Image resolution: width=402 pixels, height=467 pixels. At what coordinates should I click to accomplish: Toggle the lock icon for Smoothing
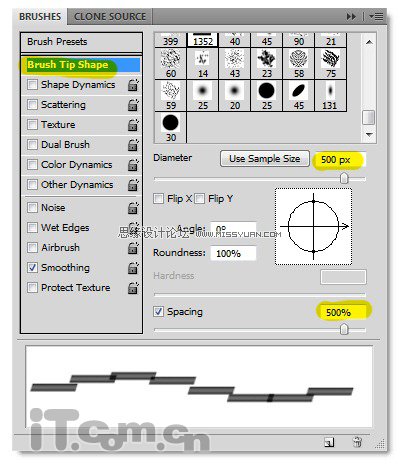[133, 268]
